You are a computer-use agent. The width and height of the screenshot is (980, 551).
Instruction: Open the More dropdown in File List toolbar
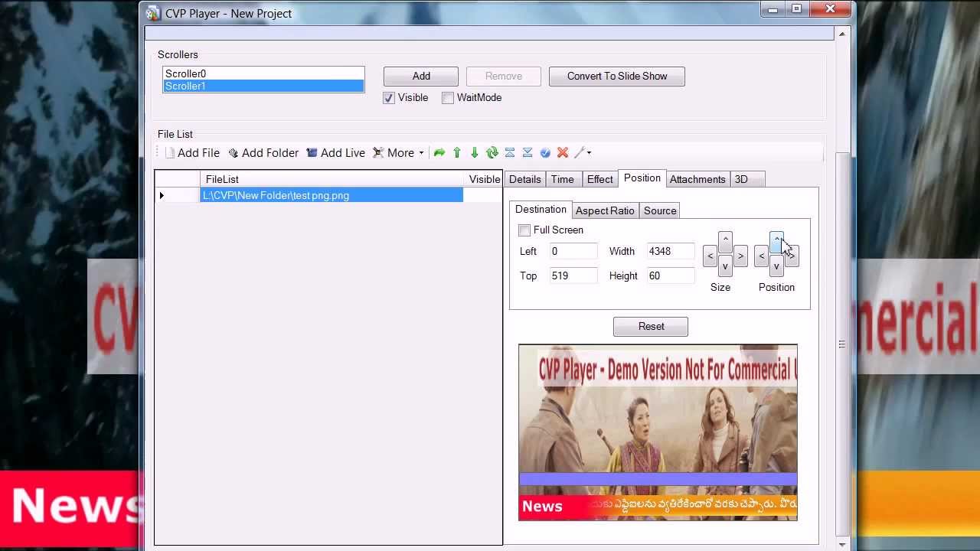pos(398,153)
